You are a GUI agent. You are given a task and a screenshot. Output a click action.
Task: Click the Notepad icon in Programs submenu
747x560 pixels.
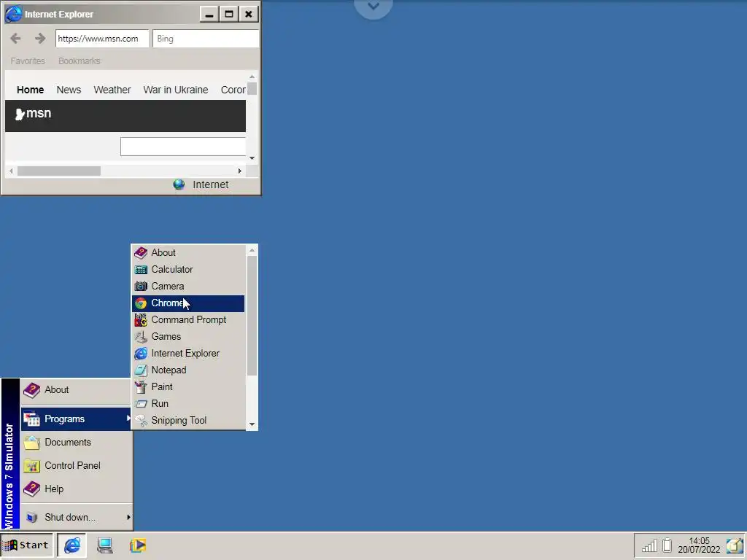[141, 370]
